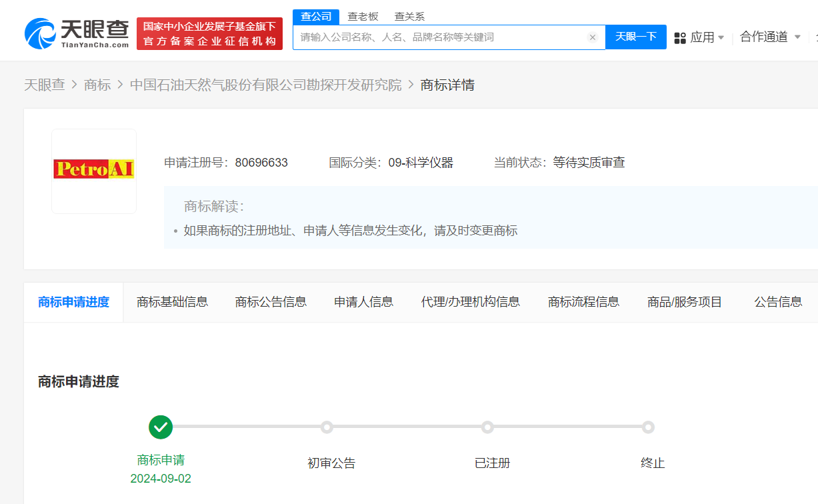Open the 应用 apps grid icon
This screenshot has height=504, width=818.
[x=680, y=38]
